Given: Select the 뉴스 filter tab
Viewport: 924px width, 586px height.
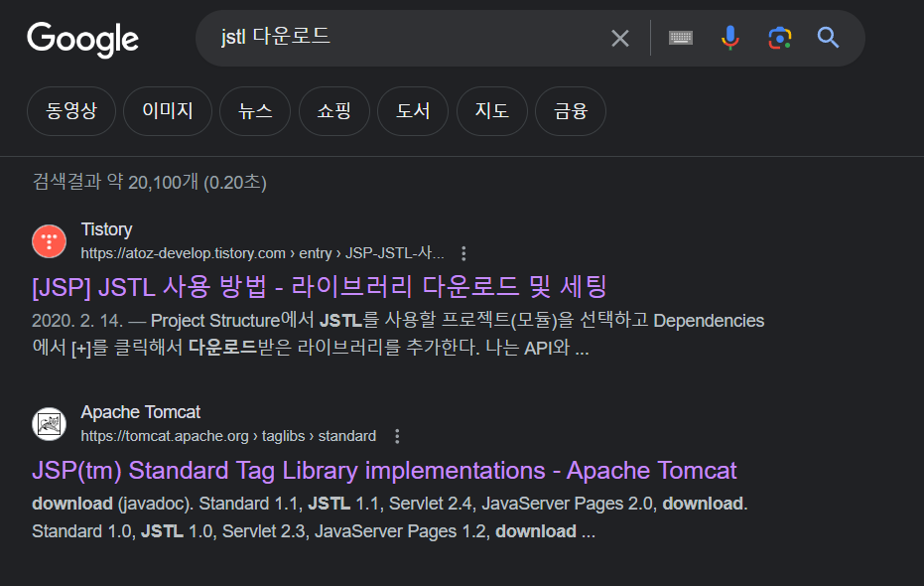Looking at the screenshot, I should (255, 111).
